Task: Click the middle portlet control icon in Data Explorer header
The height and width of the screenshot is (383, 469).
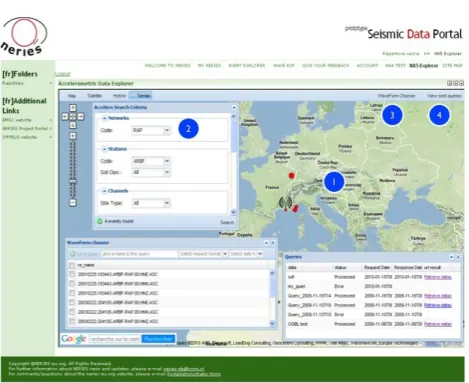Action: (x=455, y=83)
